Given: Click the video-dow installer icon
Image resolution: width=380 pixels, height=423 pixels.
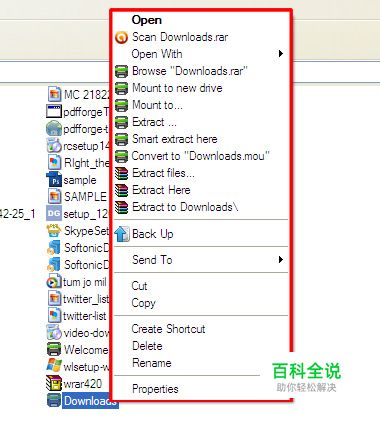Looking at the screenshot, I should pyautogui.click(x=54, y=333).
